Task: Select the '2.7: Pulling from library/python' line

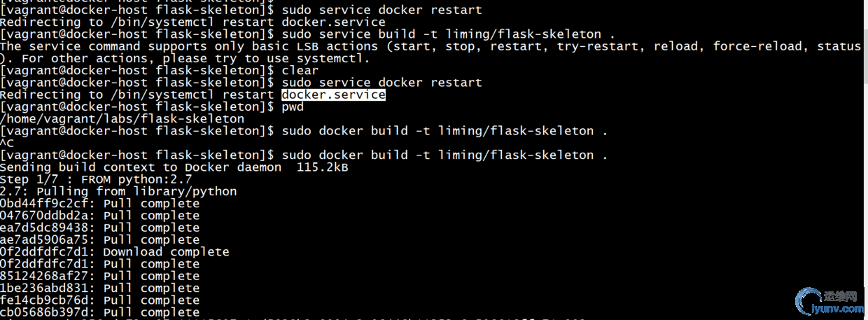Action: click(119, 191)
